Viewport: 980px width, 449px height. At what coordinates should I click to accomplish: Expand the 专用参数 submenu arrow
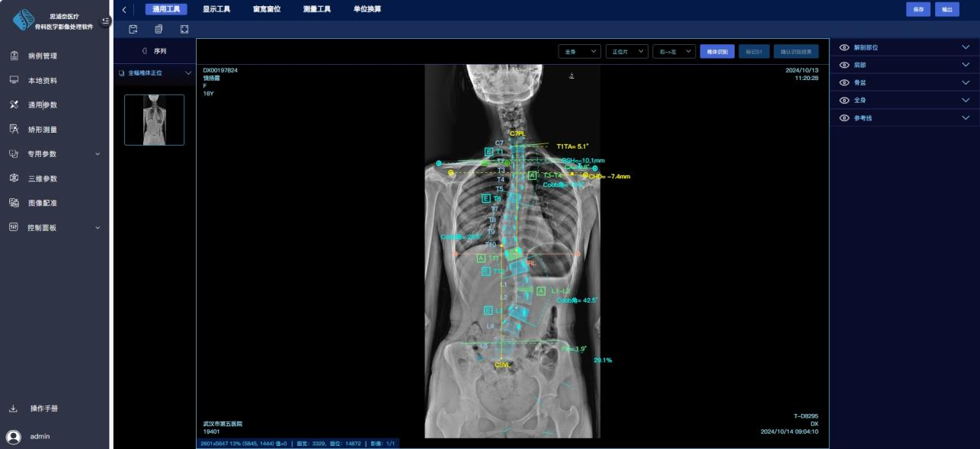tap(98, 154)
